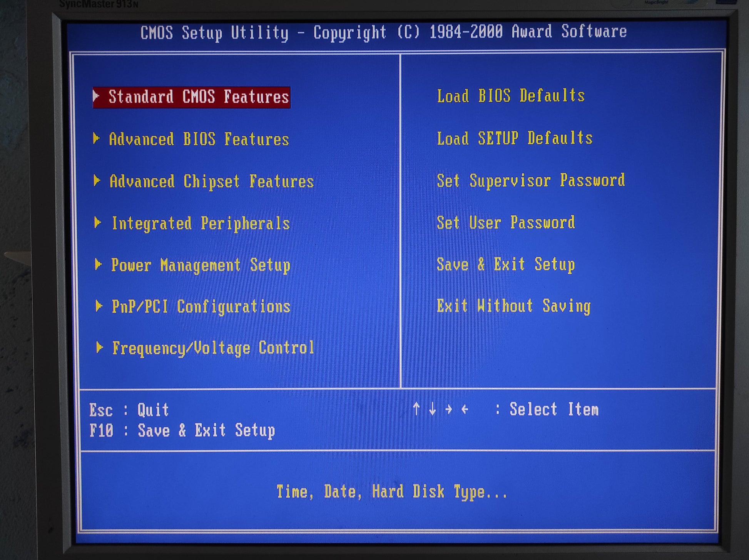Click the triangle before PnP/PCI Configurations

click(99, 306)
